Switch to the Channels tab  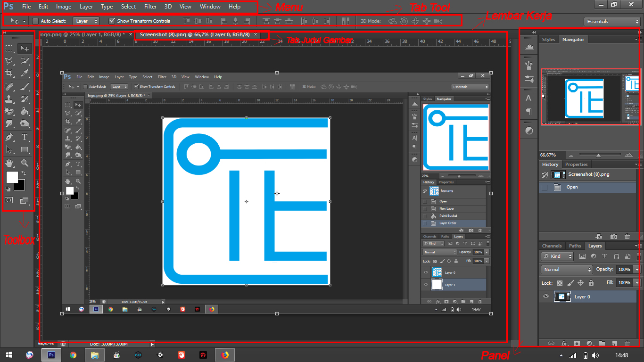552,246
